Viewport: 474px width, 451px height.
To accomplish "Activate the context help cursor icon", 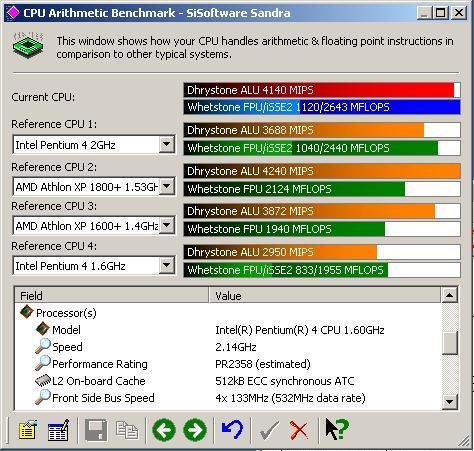I will (x=337, y=429).
